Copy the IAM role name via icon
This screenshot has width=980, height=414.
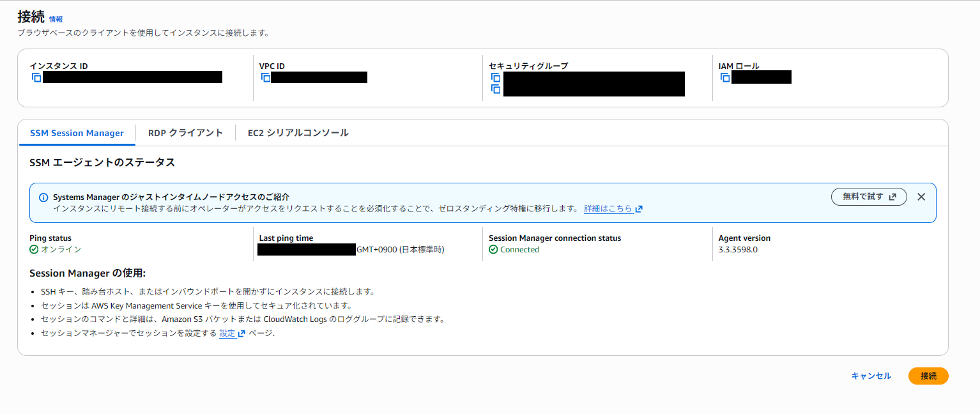pos(725,77)
